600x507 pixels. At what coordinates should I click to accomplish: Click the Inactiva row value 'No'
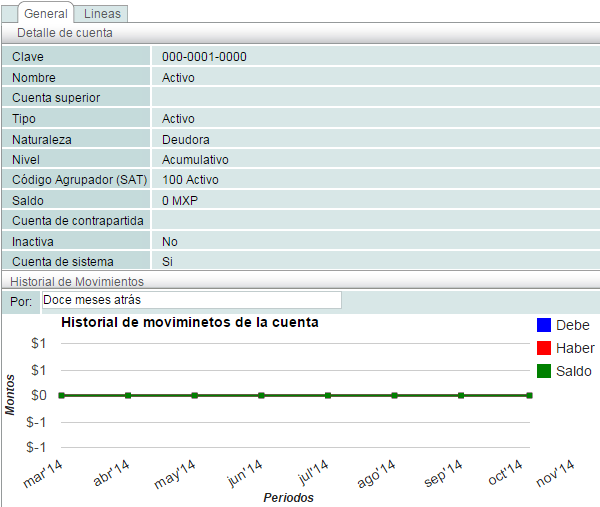coord(170,242)
